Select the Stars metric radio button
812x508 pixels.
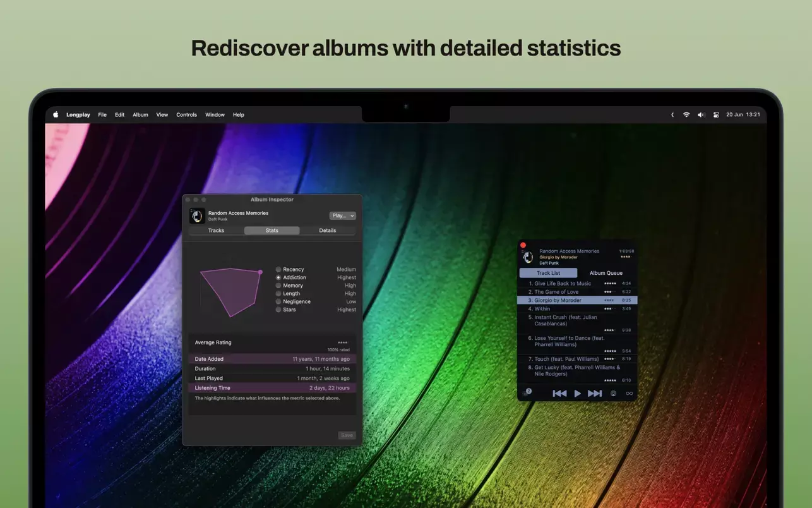coord(278,310)
